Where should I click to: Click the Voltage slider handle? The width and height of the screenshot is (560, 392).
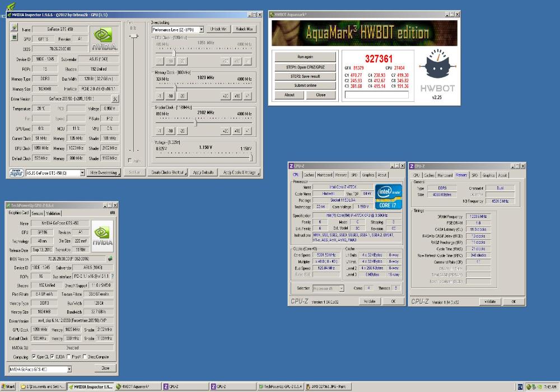(x=251, y=156)
